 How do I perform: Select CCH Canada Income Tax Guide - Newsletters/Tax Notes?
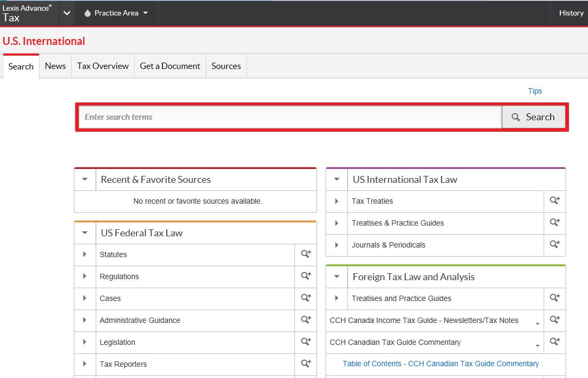click(424, 320)
